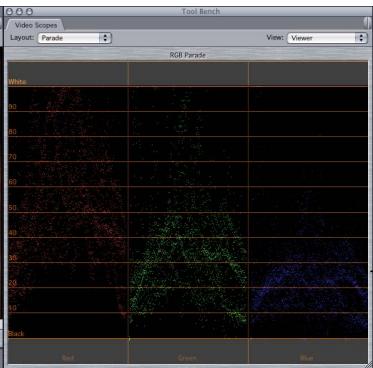This screenshot has height=368, width=373.
Task: Click the 50 scale label
Action: 12,208
